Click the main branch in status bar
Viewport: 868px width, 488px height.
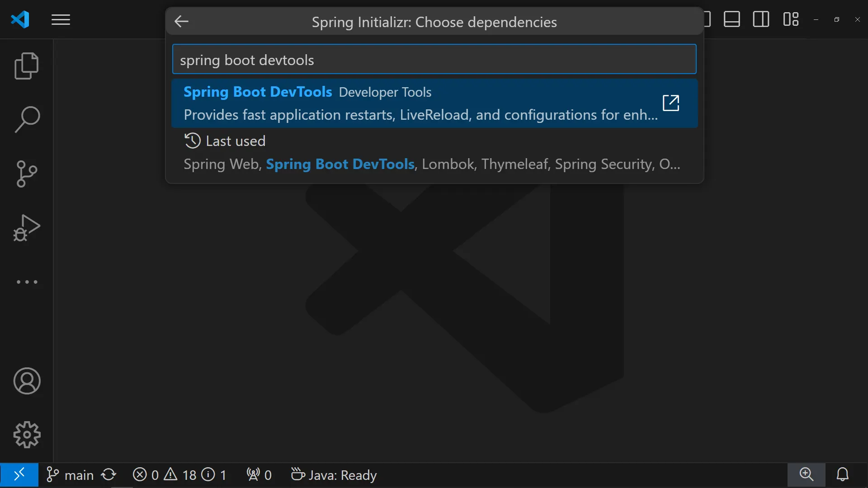pos(71,475)
